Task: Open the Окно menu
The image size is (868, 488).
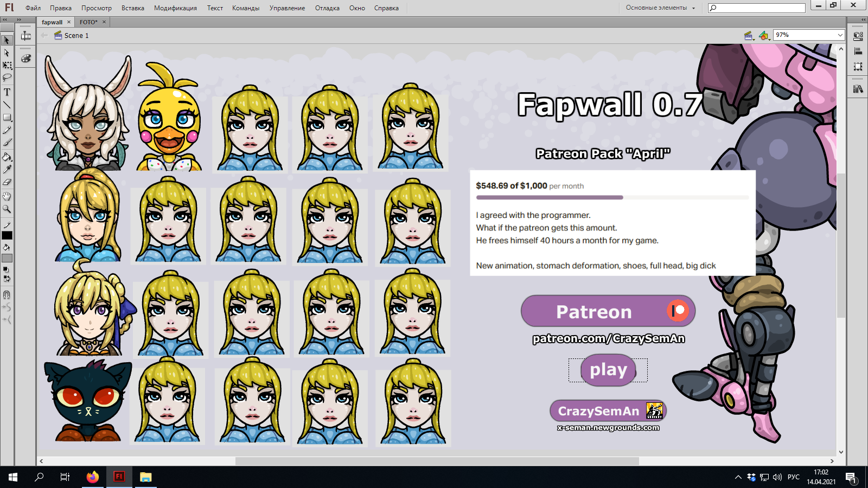Action: pyautogui.click(x=357, y=8)
